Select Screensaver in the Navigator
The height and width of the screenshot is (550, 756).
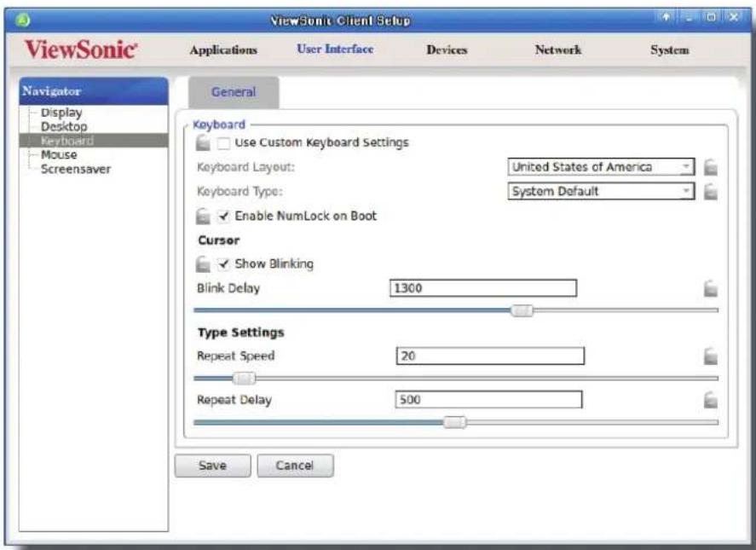76,169
